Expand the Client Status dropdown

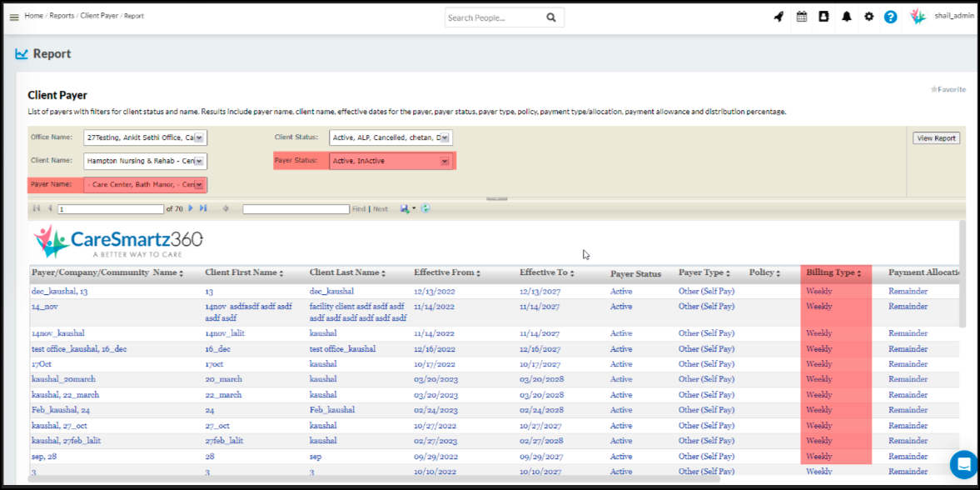(445, 137)
